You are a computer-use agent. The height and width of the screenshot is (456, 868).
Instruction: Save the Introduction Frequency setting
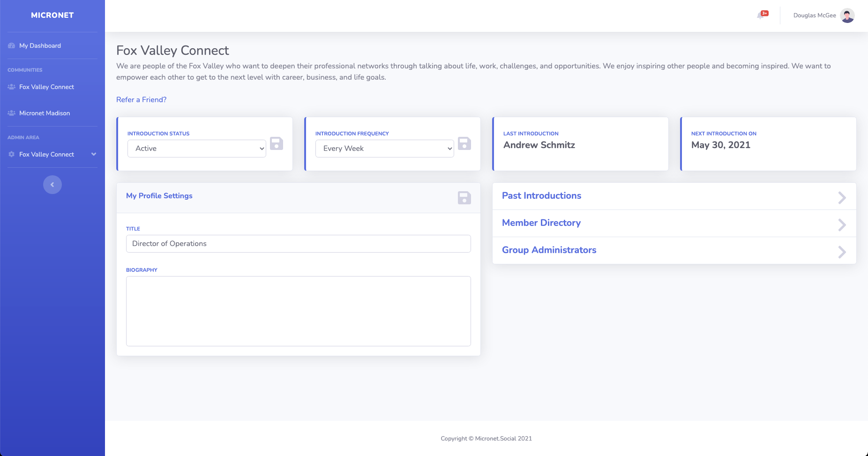click(x=464, y=143)
